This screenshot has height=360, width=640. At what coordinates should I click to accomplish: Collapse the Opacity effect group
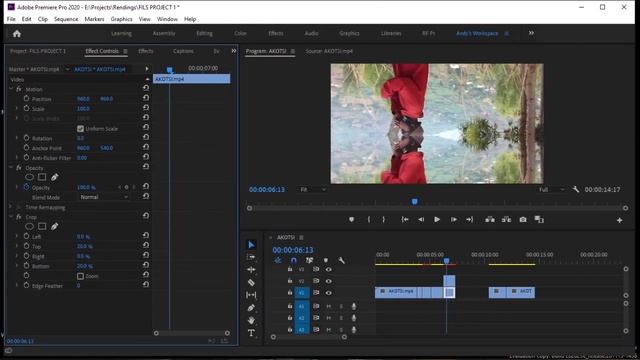click(x=11, y=167)
